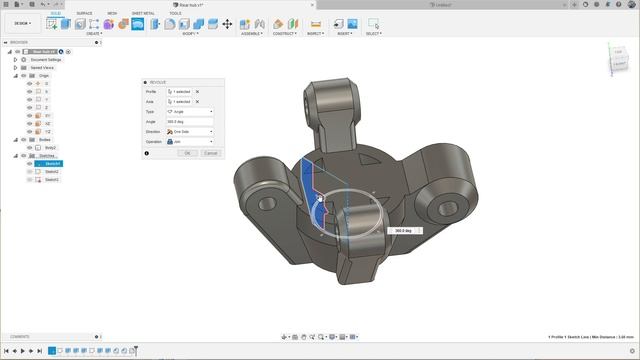Viewport: 640px width, 360px height.
Task: Click the Zoom Window magnifier icon
Action: click(x=312, y=337)
